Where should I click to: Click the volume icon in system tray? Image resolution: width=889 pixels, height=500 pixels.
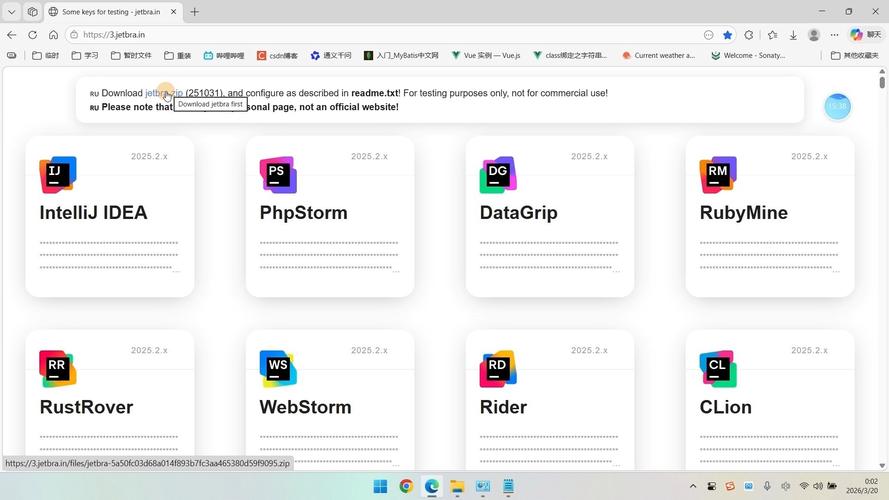click(818, 486)
